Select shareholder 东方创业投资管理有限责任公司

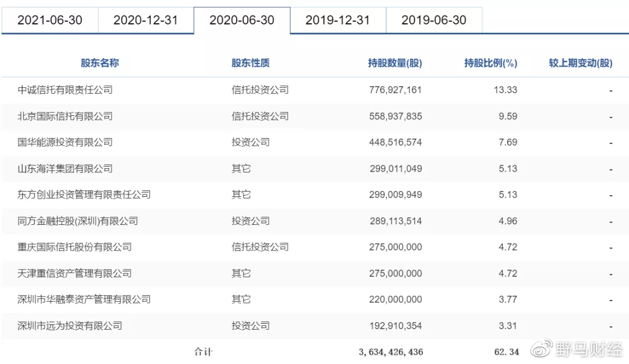(x=84, y=195)
